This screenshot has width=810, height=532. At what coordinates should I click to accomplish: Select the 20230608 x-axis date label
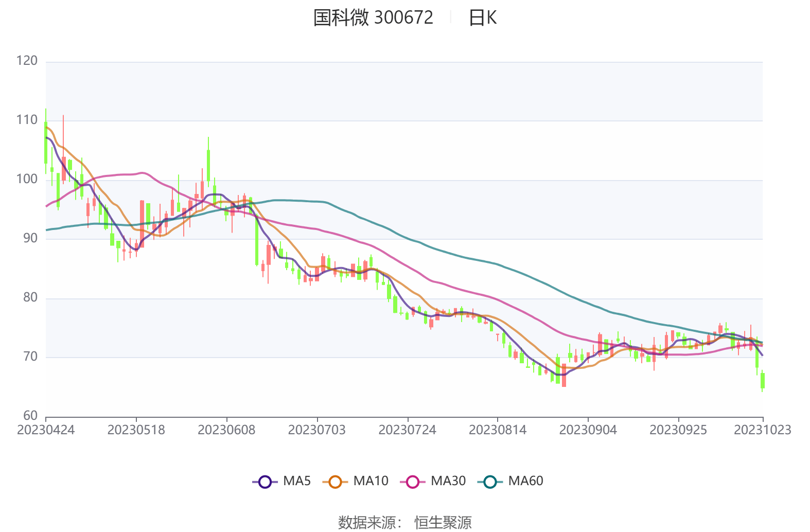[226, 430]
